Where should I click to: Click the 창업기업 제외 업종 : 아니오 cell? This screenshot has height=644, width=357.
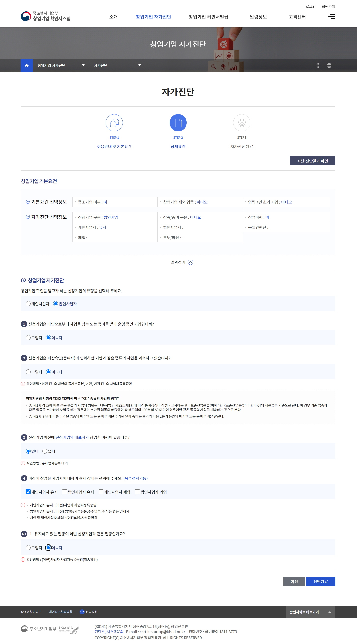coord(200,202)
